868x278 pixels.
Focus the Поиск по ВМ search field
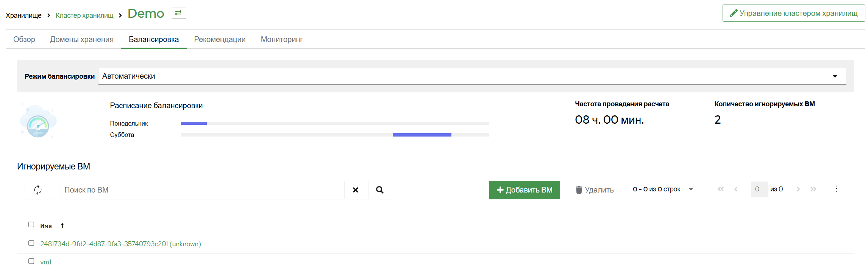(x=203, y=190)
